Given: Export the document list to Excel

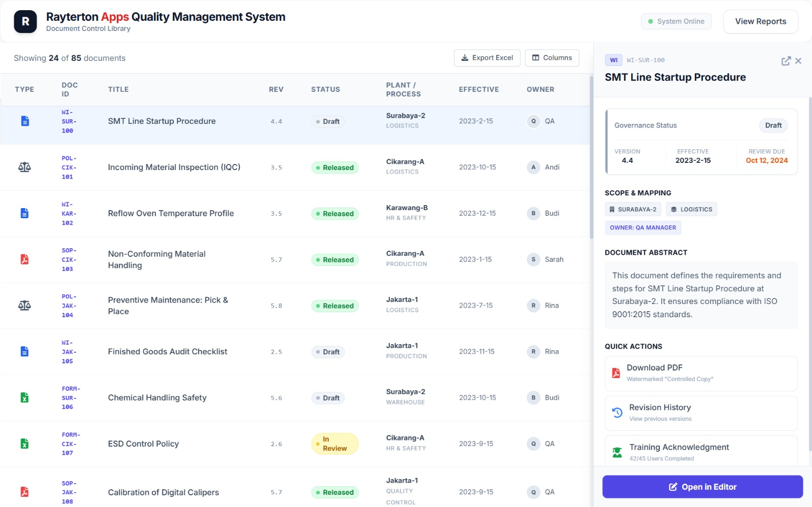Looking at the screenshot, I should point(487,58).
